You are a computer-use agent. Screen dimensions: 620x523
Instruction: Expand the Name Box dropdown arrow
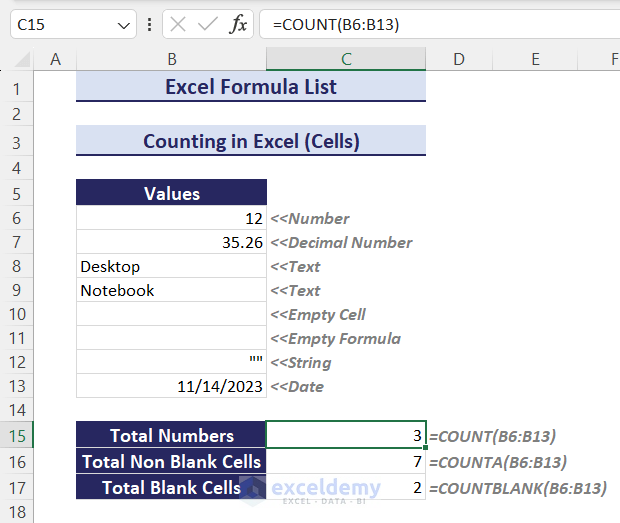pyautogui.click(x=124, y=26)
